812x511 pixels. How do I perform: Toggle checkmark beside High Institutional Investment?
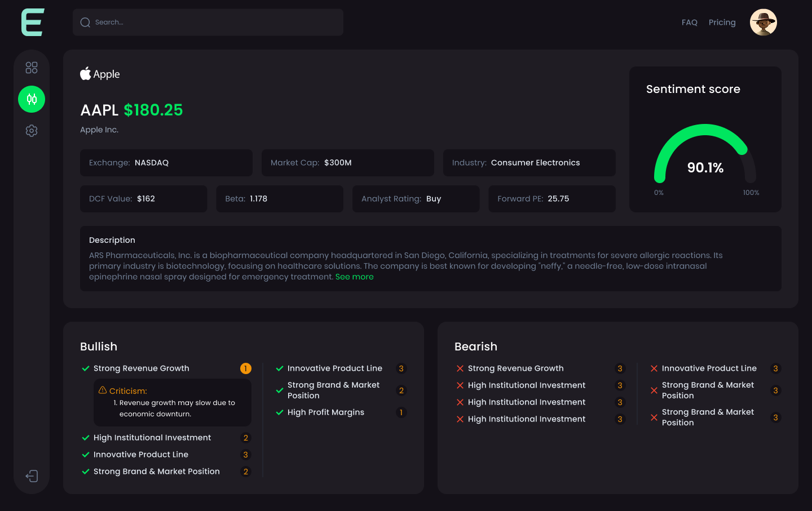pos(85,437)
